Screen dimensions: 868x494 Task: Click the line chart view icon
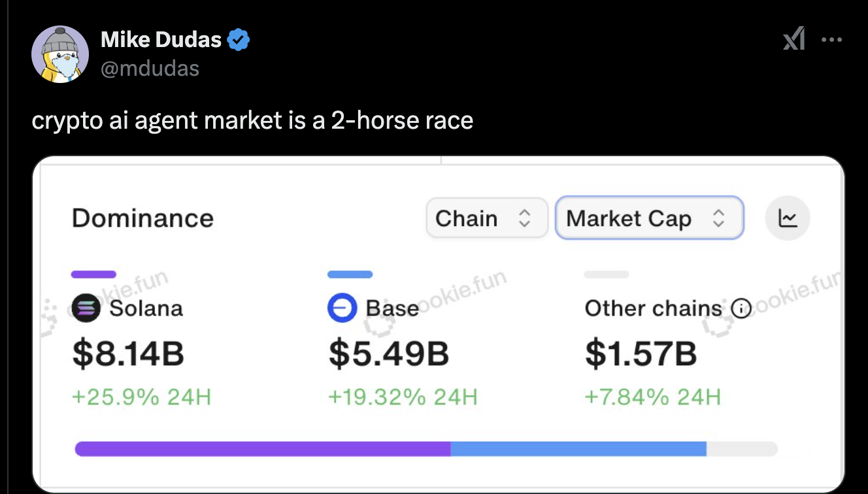pos(788,218)
